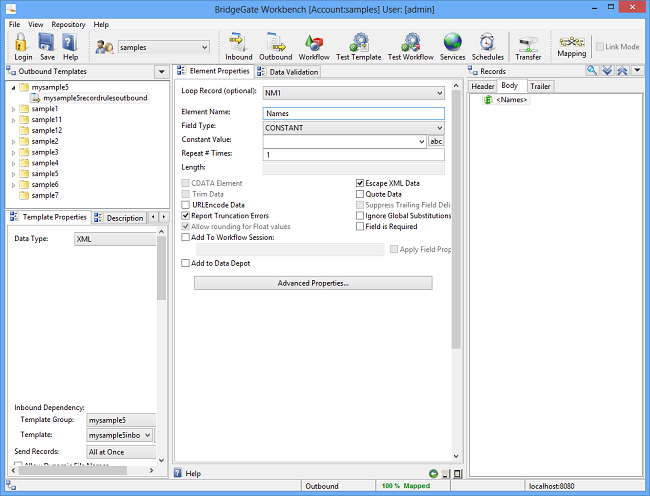Image resolution: width=650 pixels, height=496 pixels.
Task: Open the Field Type CONSTANT dropdown
Action: [439, 128]
